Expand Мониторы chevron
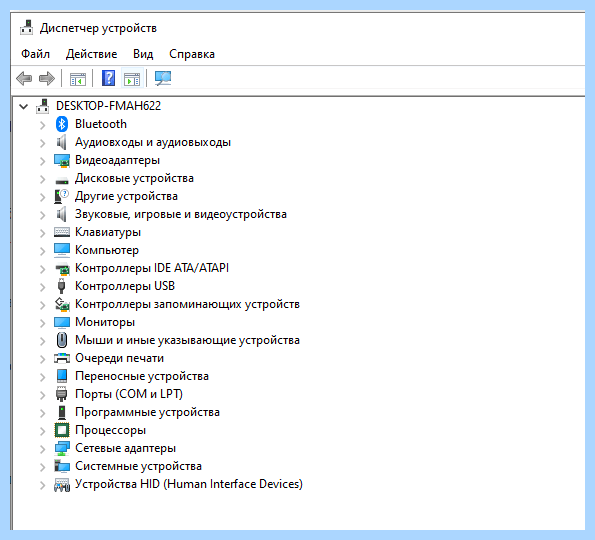 point(42,323)
